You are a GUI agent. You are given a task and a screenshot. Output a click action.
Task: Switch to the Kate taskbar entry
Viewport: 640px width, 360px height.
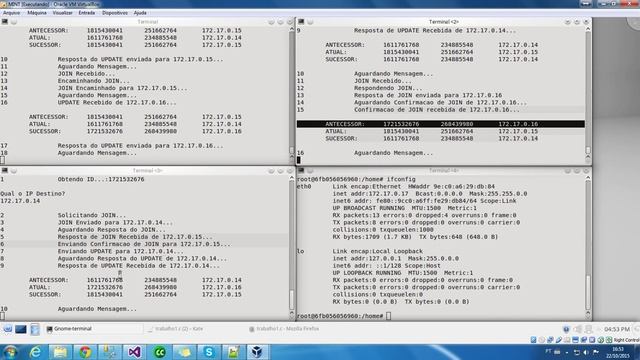pos(176,329)
